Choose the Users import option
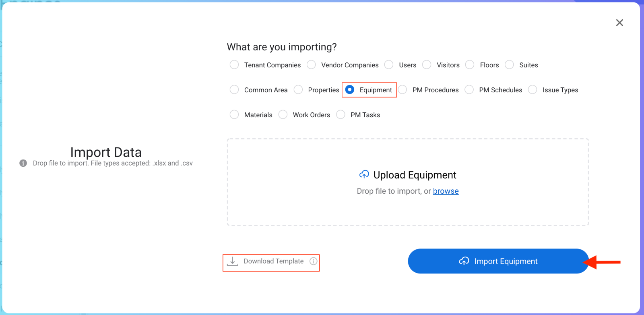This screenshot has height=315, width=644. (x=389, y=65)
